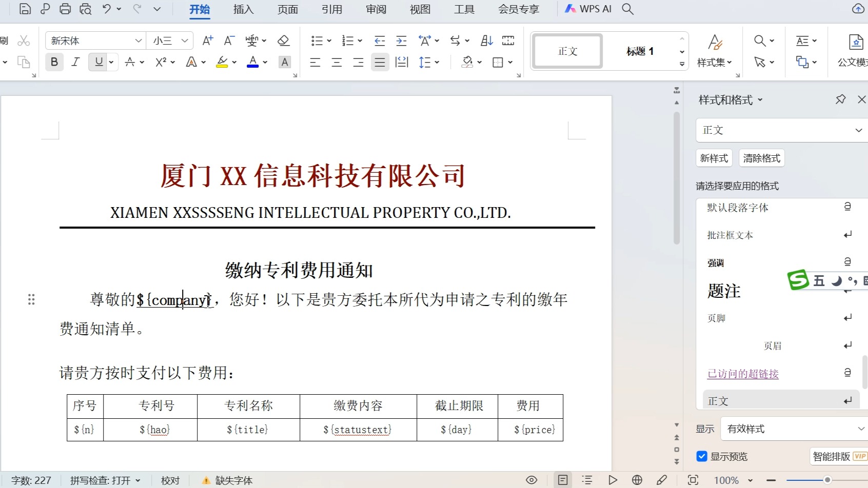Apply distributed alignment
The image size is (868, 488).
(402, 62)
